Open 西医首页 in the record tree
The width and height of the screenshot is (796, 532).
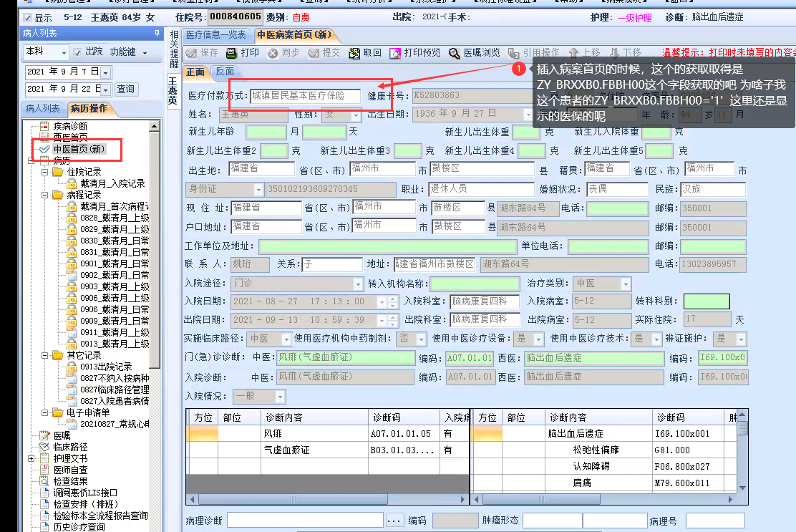pyautogui.click(x=70, y=137)
